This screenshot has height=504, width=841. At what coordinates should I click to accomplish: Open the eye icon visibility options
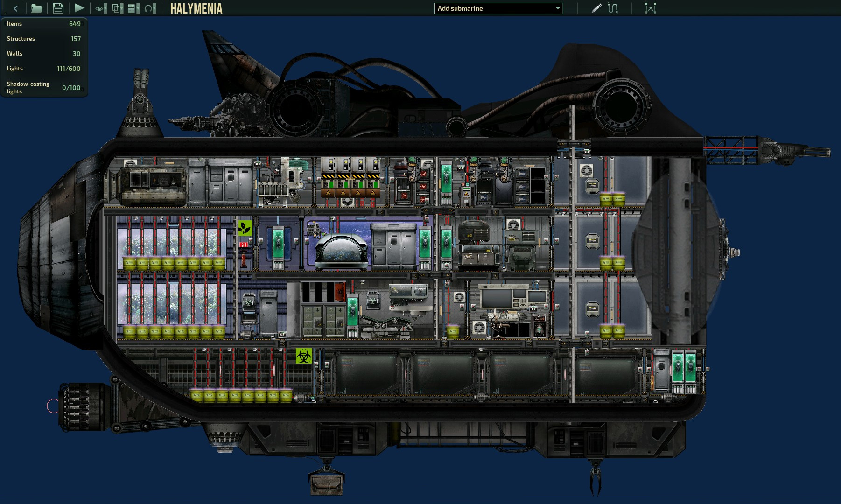(101, 8)
